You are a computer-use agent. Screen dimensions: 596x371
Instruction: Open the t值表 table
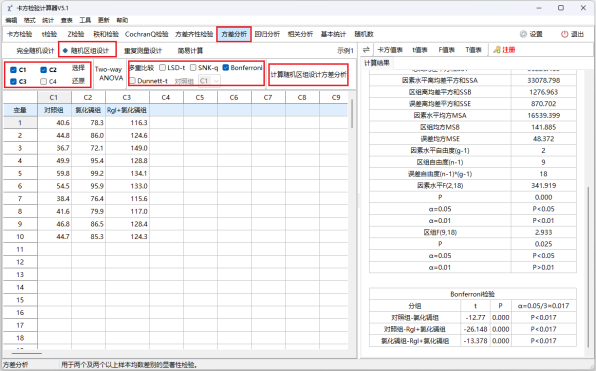(420, 50)
